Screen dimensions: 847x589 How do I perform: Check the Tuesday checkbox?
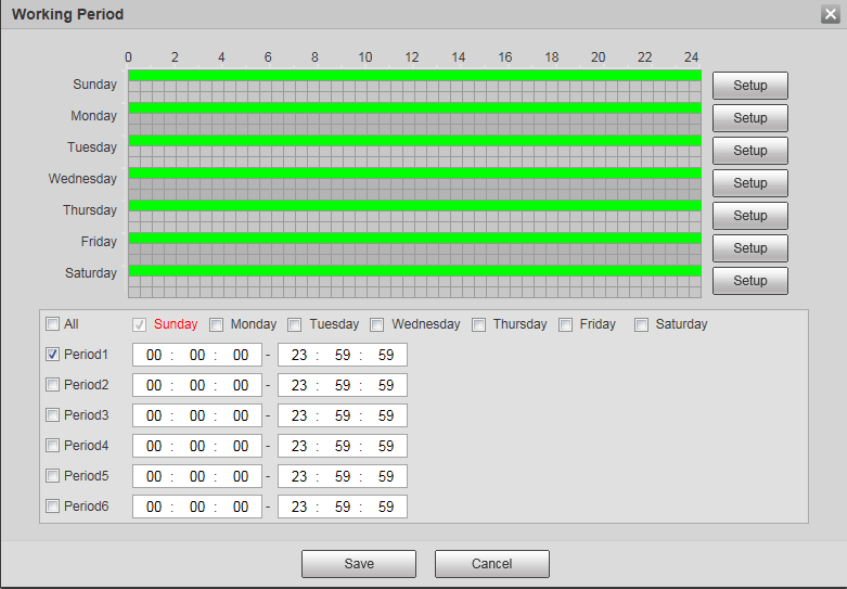coord(294,325)
